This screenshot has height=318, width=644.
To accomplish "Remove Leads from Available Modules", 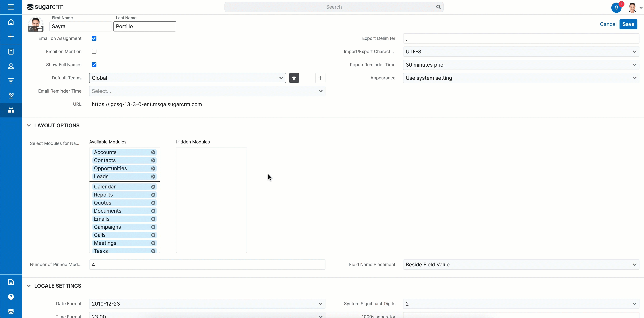I will coord(153,177).
